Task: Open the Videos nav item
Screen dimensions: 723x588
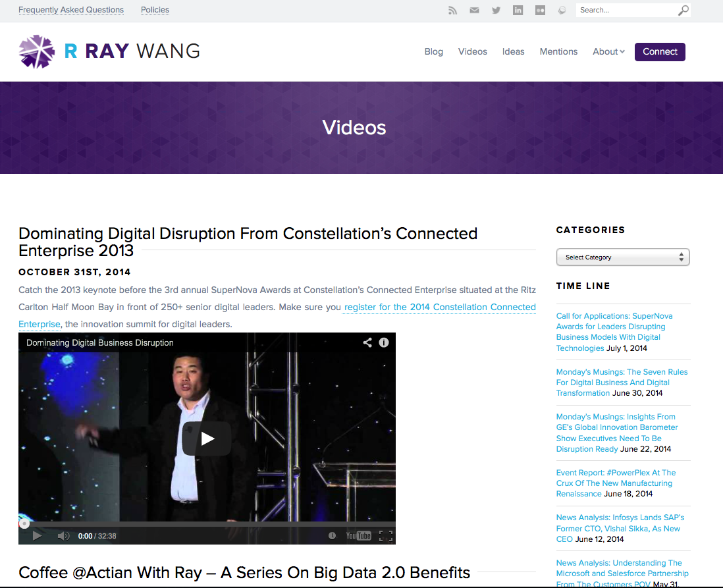Action: 473,51
